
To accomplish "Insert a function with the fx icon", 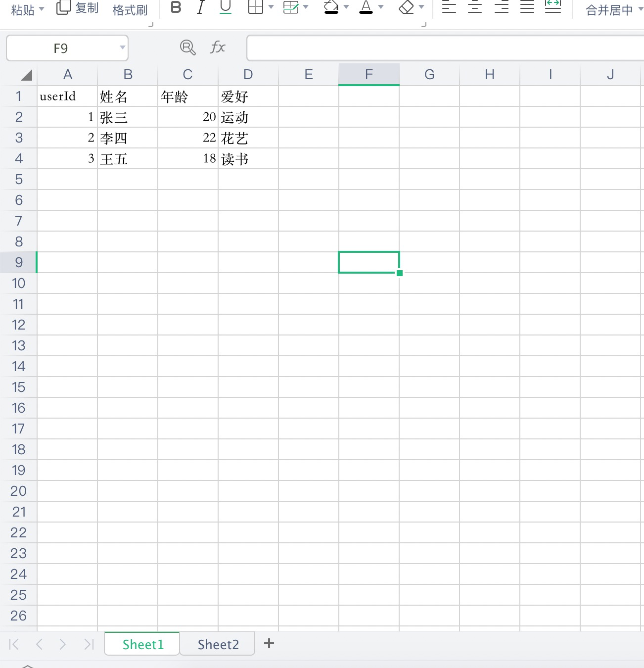I will (x=218, y=48).
